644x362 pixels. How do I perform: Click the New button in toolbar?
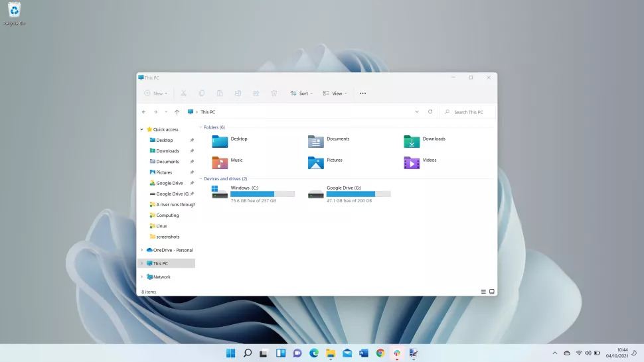155,93
